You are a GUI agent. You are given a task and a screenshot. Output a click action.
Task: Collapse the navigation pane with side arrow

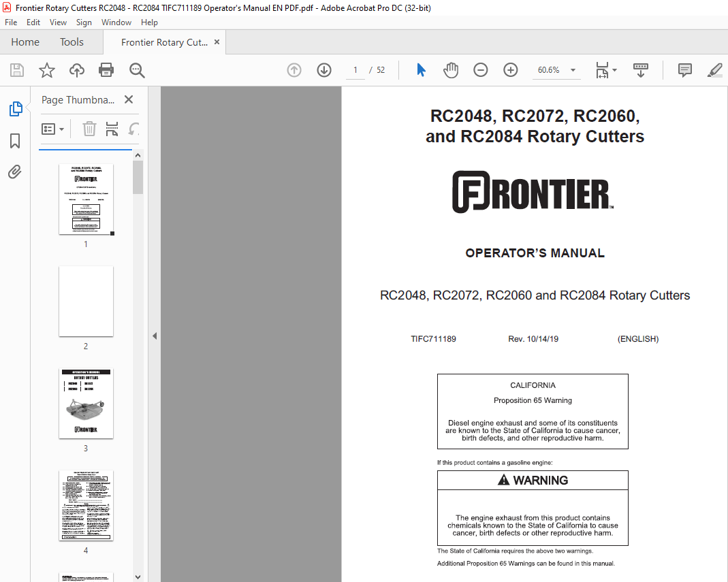pyautogui.click(x=155, y=336)
